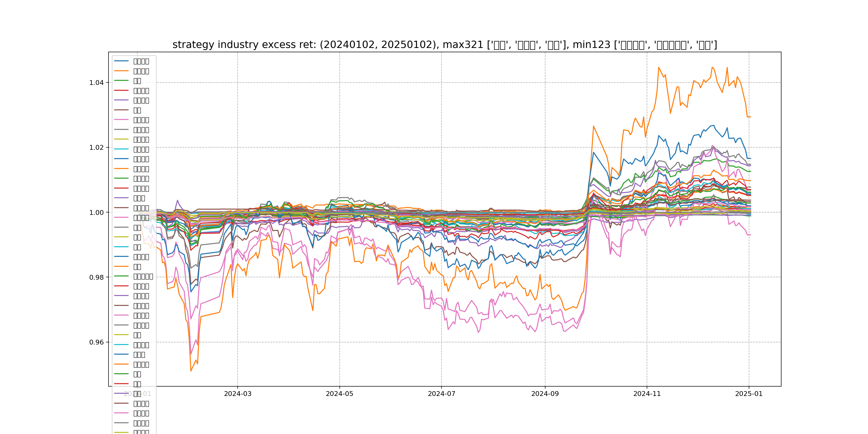Select the 2024-05 x-axis date label
The image size is (868, 434).
coord(339,394)
